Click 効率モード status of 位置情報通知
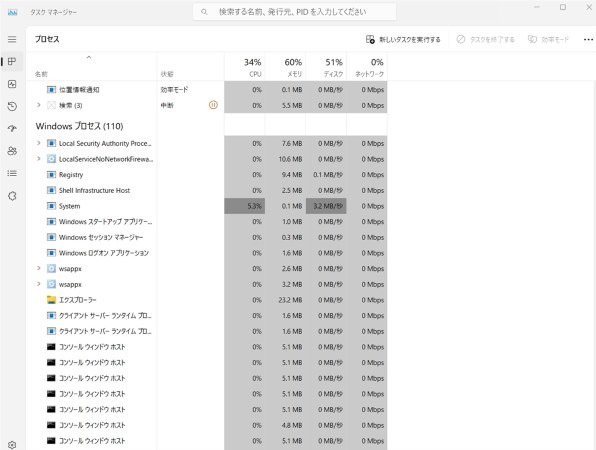The width and height of the screenshot is (596, 450). [174, 90]
